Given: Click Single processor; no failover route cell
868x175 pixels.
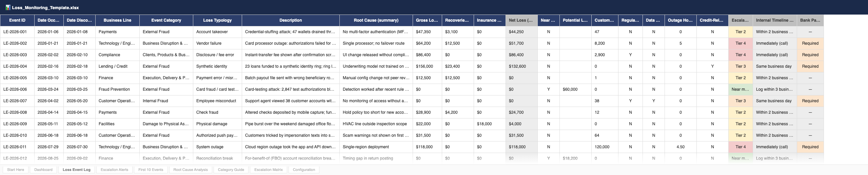Looking at the screenshot, I should 376,43.
